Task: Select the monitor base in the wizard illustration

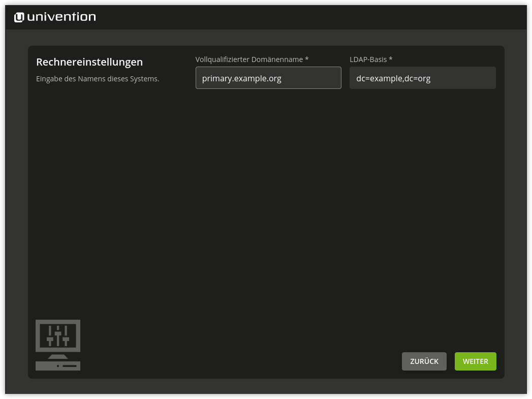Action: (x=57, y=365)
